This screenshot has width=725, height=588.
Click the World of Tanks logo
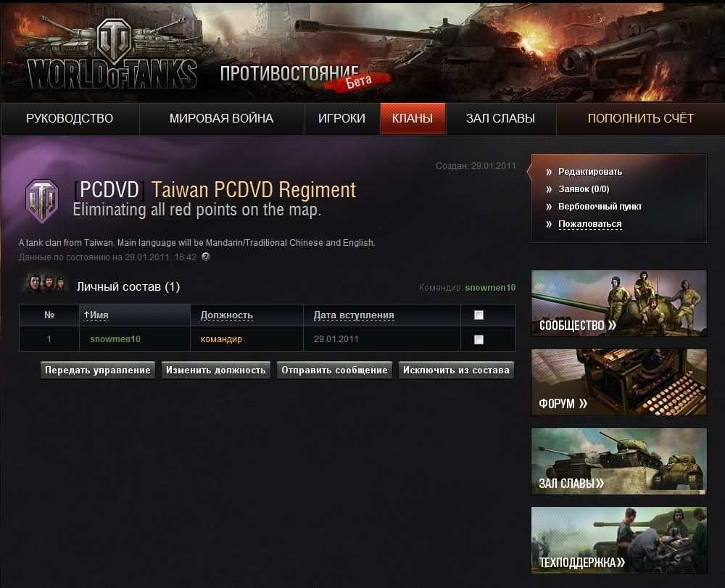[112, 57]
